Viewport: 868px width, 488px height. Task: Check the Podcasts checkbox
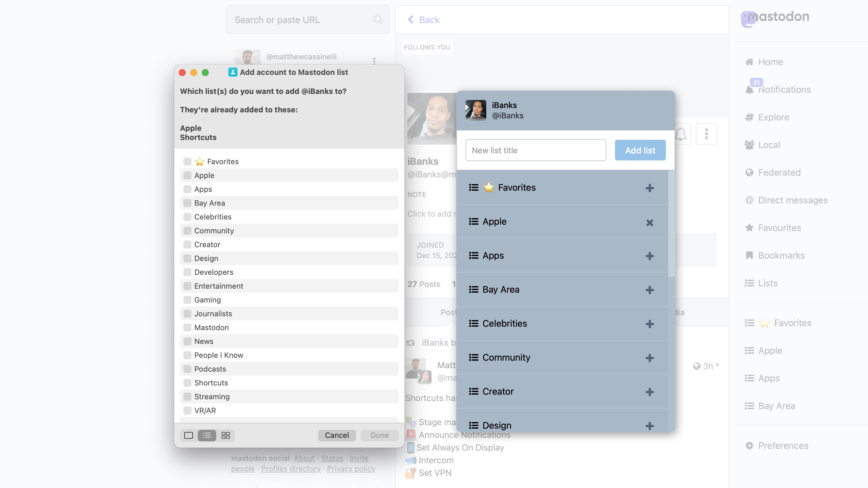pos(187,369)
